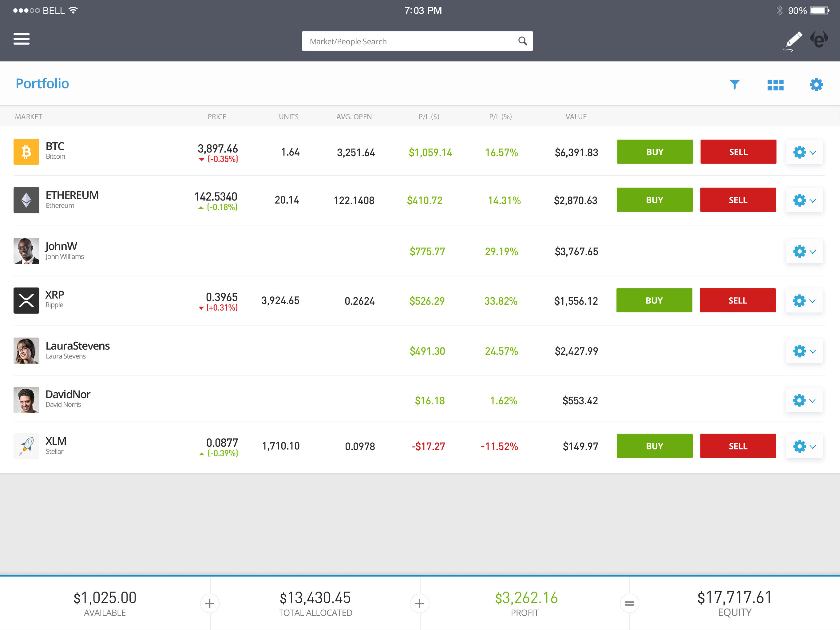Sort by P/L (%) column header
The width and height of the screenshot is (840, 630).
click(x=500, y=117)
